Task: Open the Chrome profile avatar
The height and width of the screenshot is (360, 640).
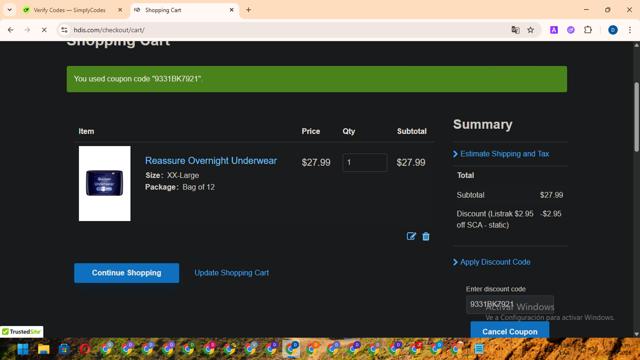Action: 613,30
